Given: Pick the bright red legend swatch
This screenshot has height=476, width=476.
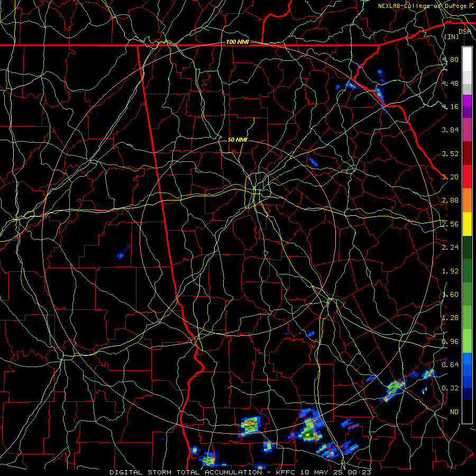Looking at the screenshot, I should pyautogui.click(x=467, y=177).
